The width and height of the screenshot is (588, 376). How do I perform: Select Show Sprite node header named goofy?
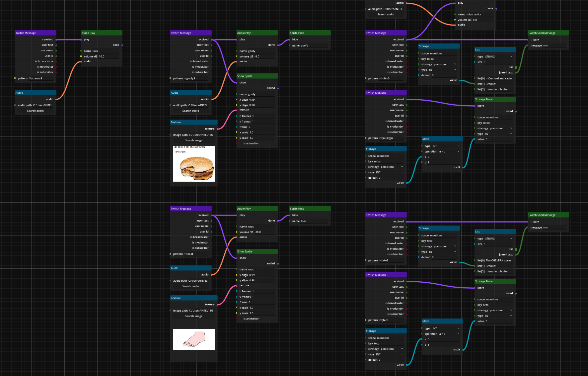point(257,76)
